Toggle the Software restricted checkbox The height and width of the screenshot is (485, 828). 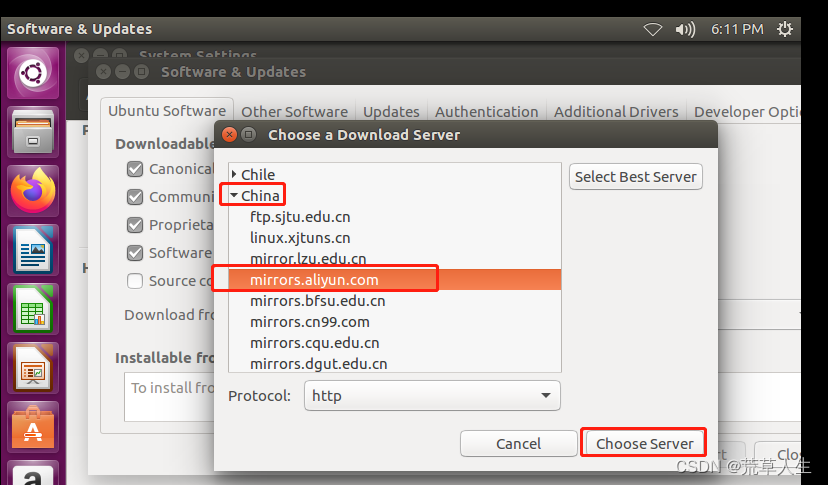(x=135, y=253)
